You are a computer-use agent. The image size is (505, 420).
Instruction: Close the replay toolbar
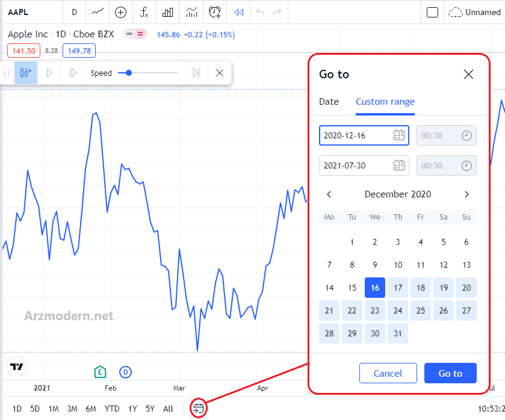(220, 73)
